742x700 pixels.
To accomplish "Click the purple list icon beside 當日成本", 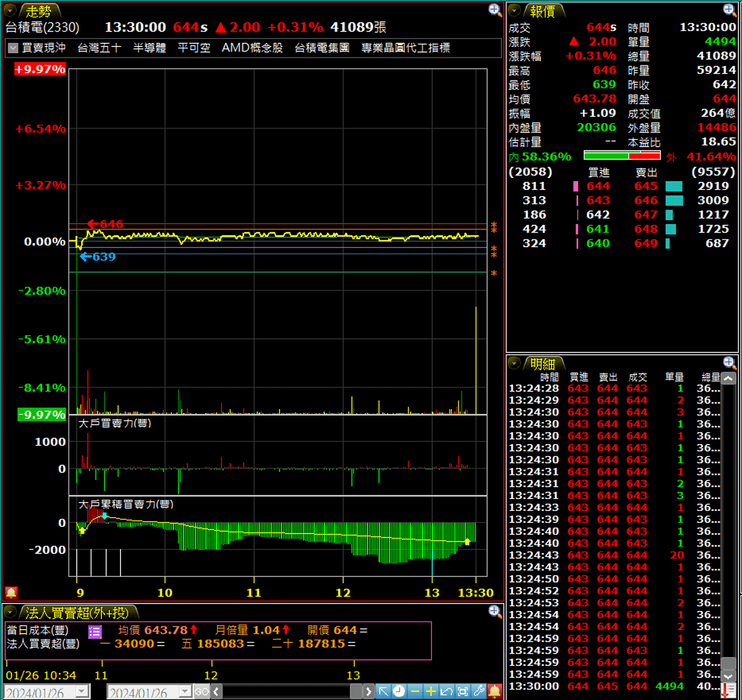I will (x=95, y=631).
